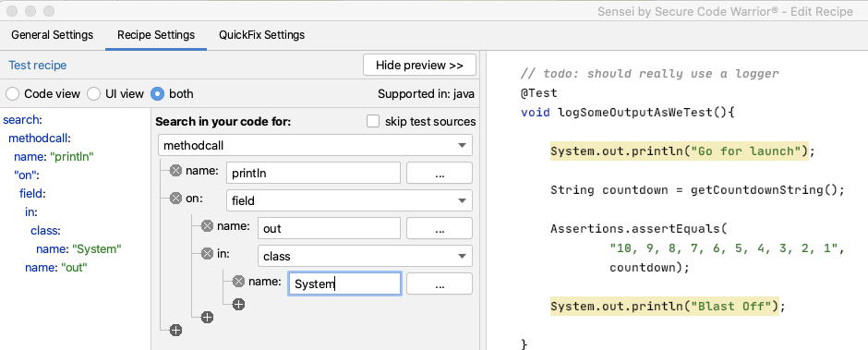Open the QuickFix Settings tab

262,35
